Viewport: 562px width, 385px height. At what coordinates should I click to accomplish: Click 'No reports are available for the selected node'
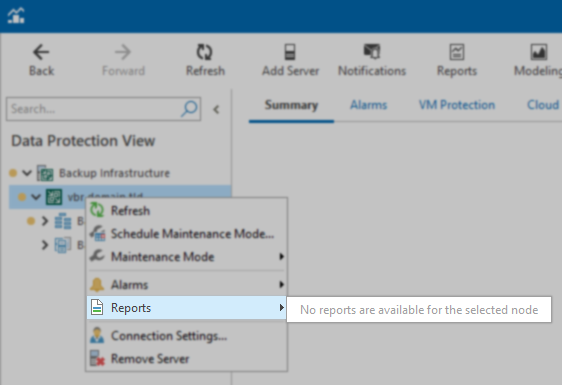click(419, 310)
